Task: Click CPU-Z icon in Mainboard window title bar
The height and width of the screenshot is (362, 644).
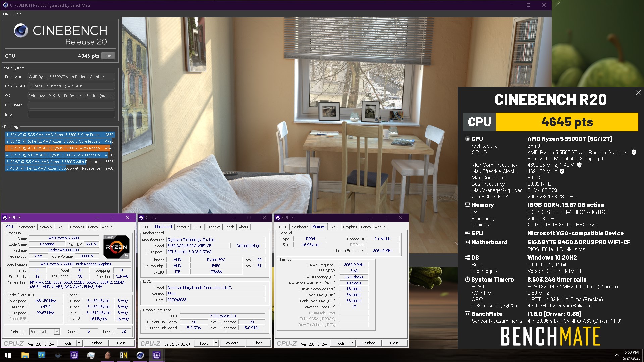Action: pos(141,218)
